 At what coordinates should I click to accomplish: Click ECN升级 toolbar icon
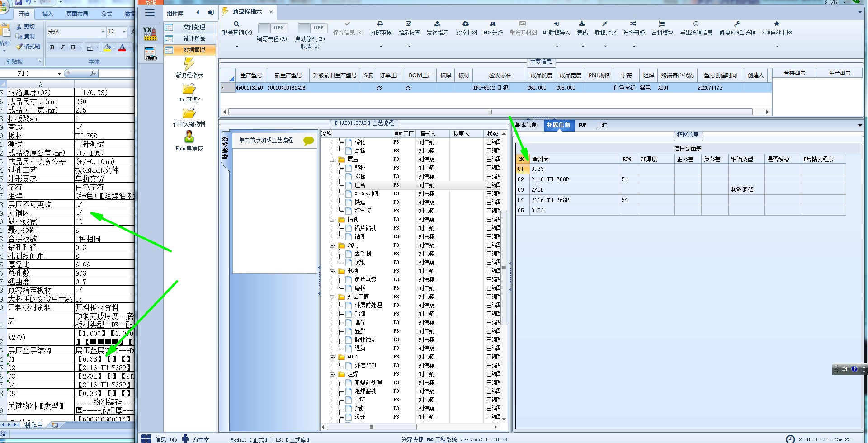pyautogui.click(x=493, y=24)
